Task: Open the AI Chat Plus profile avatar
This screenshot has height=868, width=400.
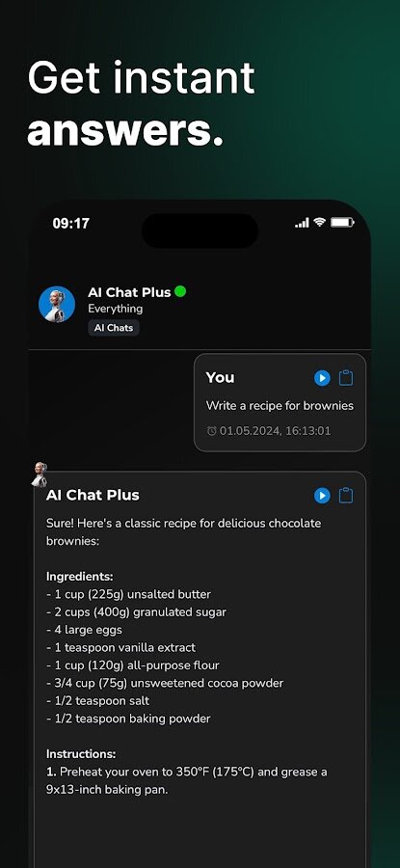Action: point(57,305)
